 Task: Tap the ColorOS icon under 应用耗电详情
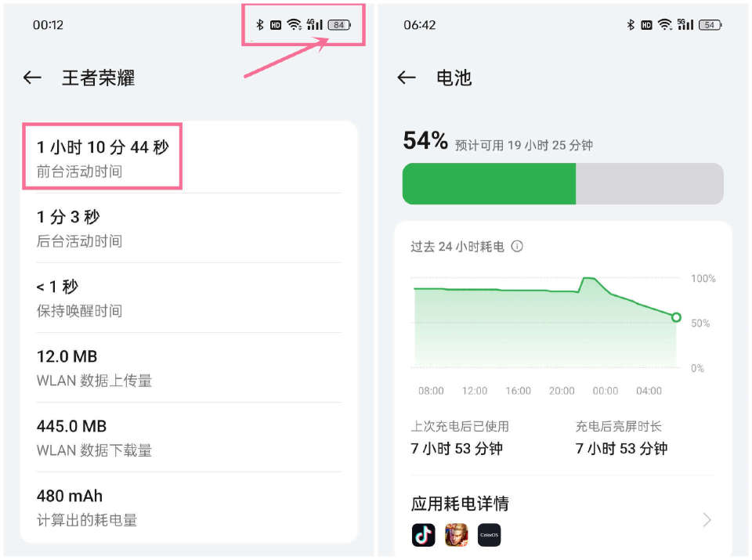click(x=489, y=535)
